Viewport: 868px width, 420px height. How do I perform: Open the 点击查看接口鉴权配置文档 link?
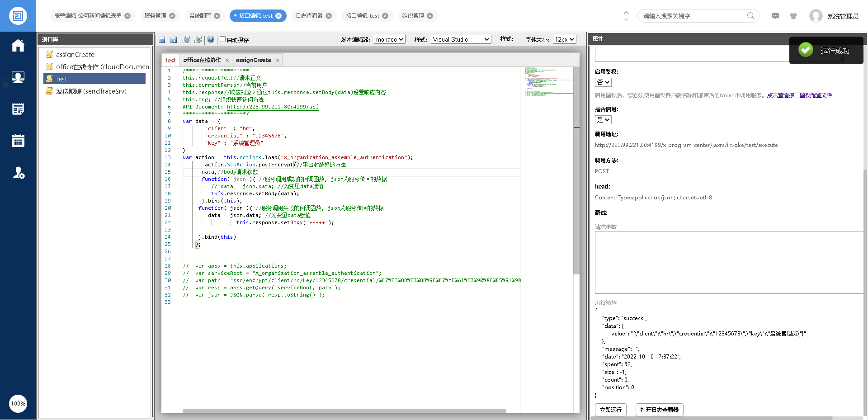click(x=799, y=95)
